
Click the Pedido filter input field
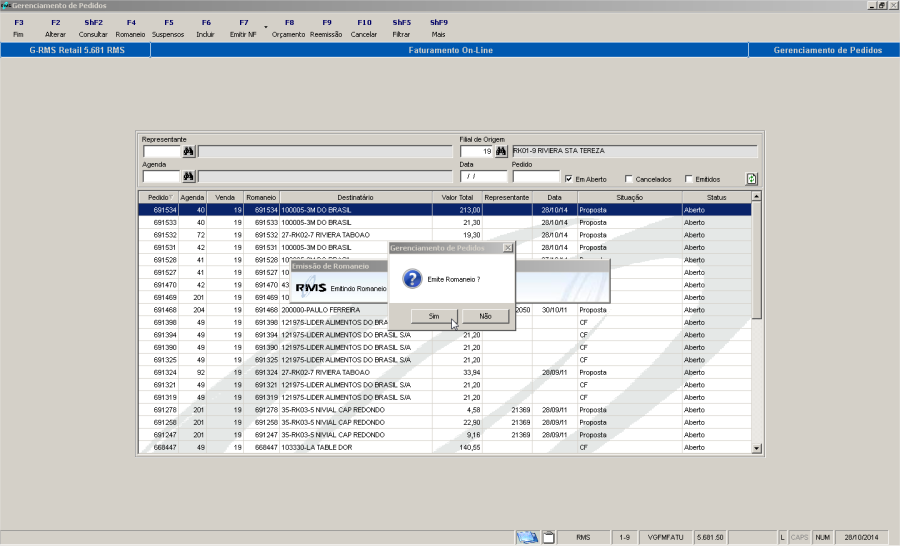point(536,176)
